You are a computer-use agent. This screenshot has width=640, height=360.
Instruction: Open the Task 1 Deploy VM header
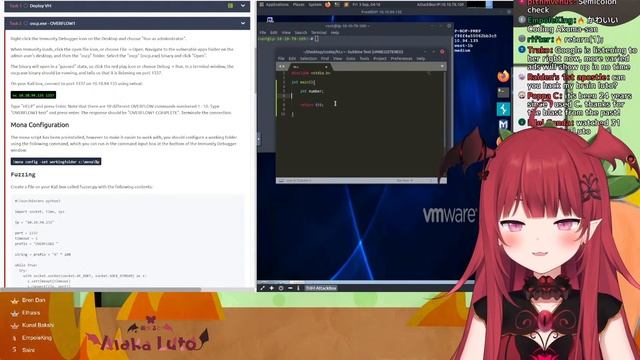click(x=127, y=6)
